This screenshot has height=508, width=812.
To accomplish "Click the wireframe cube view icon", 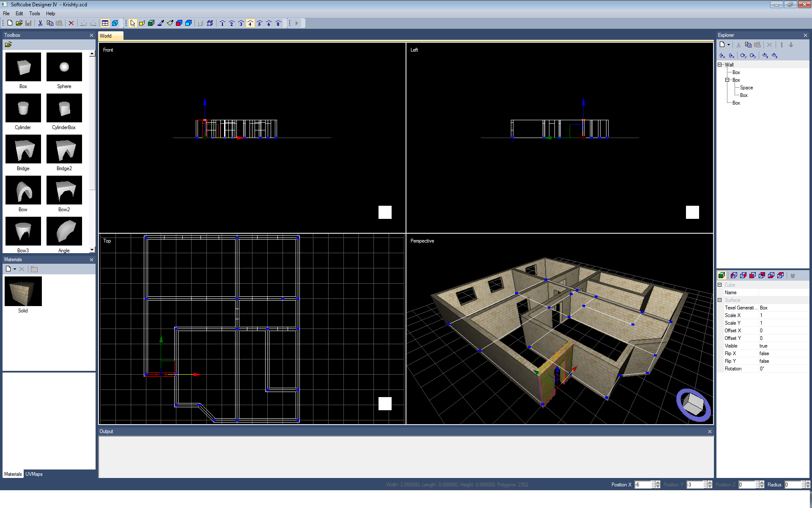I will [115, 23].
